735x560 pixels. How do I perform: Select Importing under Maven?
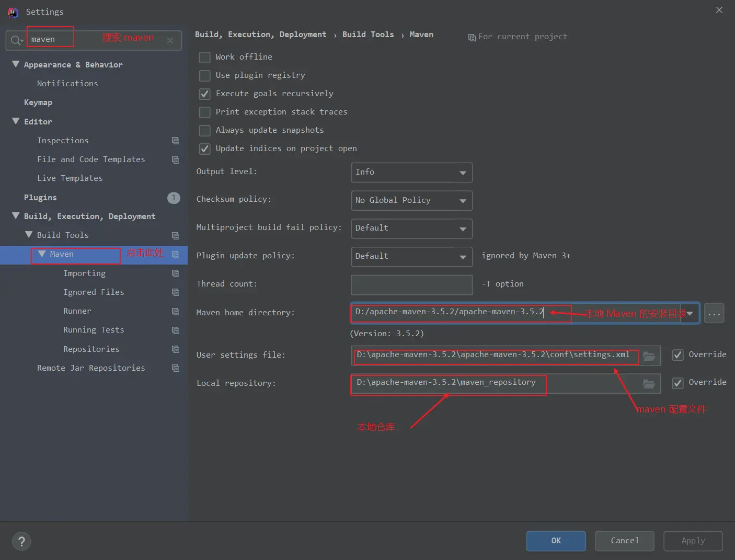tap(84, 273)
